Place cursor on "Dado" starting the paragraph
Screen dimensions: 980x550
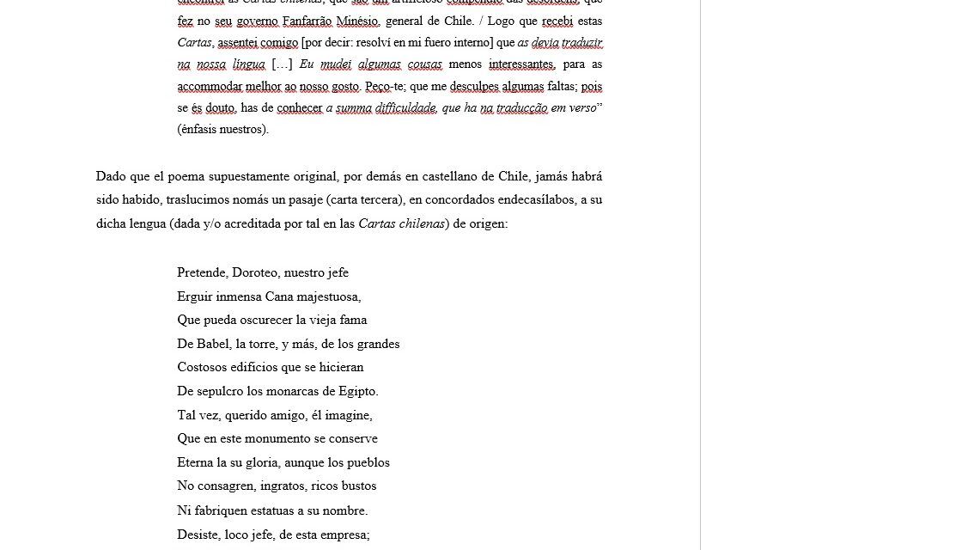[x=111, y=176]
